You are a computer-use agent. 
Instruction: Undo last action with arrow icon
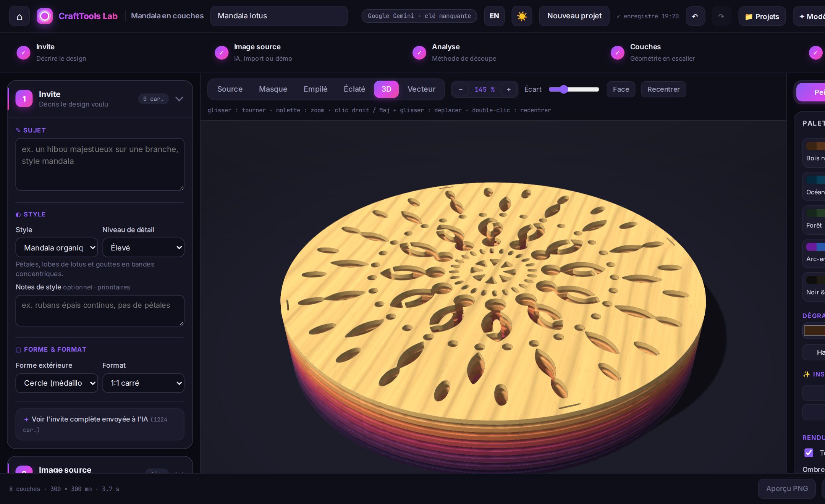tap(695, 16)
